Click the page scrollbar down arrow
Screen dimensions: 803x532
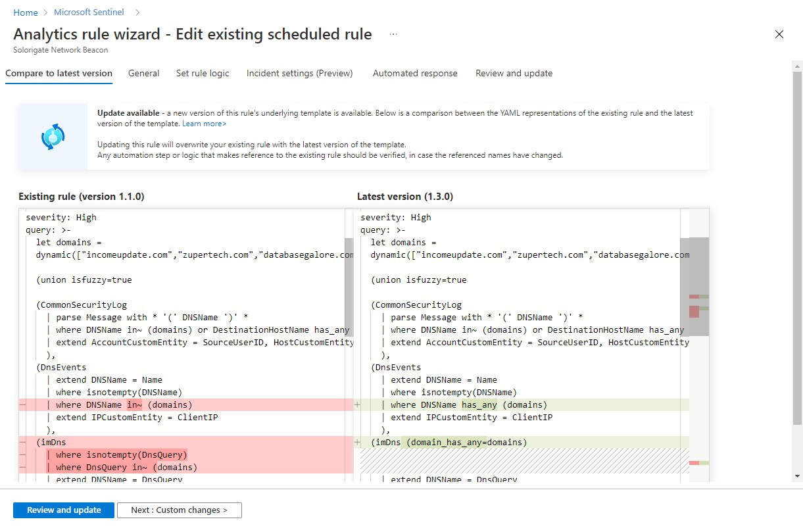pos(797,476)
